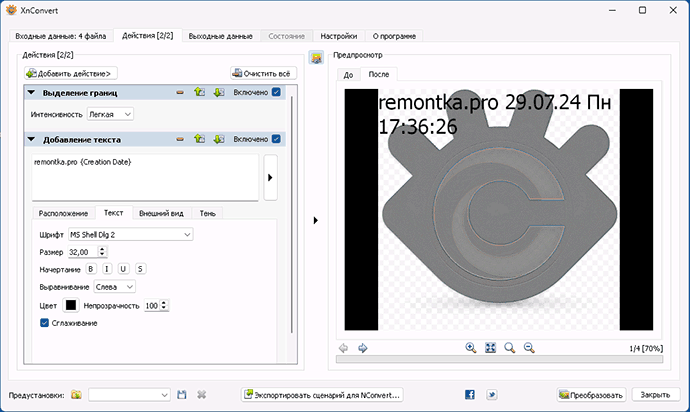Switch to Тень sub-tab
This screenshot has width=690, height=412.
click(x=208, y=213)
